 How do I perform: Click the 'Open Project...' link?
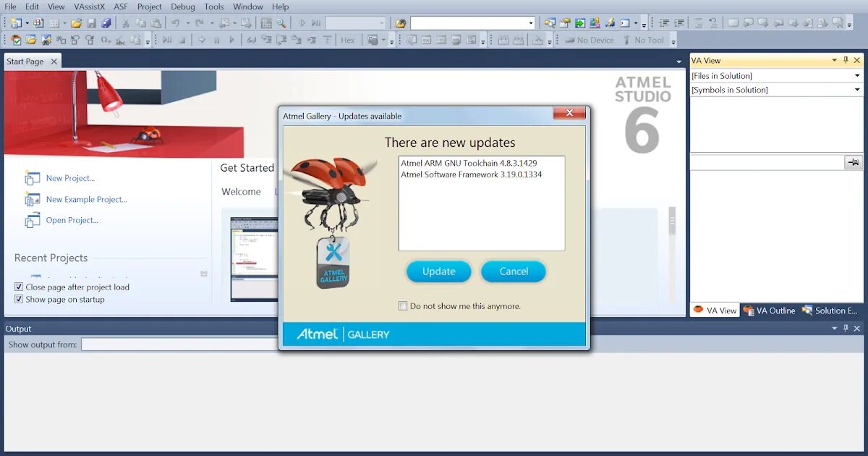click(72, 220)
